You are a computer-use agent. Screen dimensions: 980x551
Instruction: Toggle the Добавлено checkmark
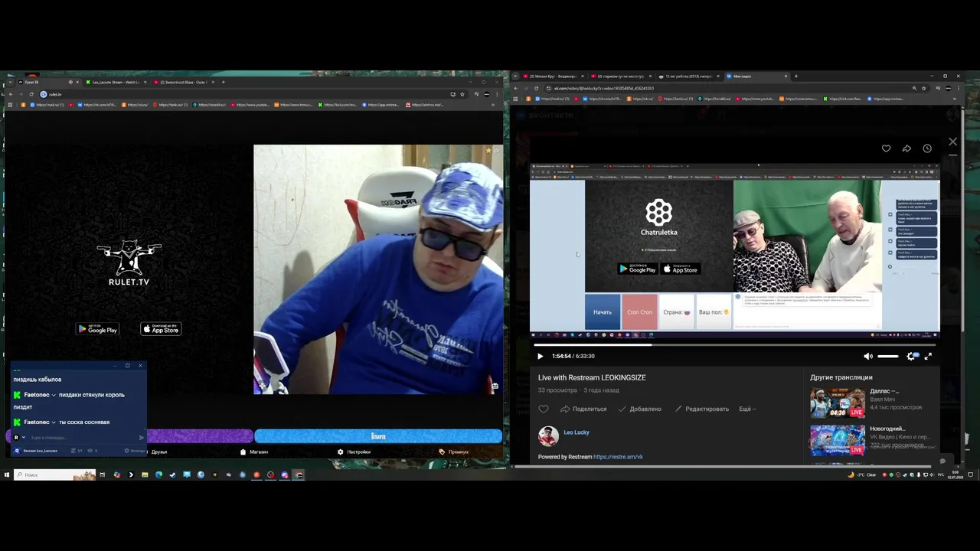pyautogui.click(x=640, y=409)
